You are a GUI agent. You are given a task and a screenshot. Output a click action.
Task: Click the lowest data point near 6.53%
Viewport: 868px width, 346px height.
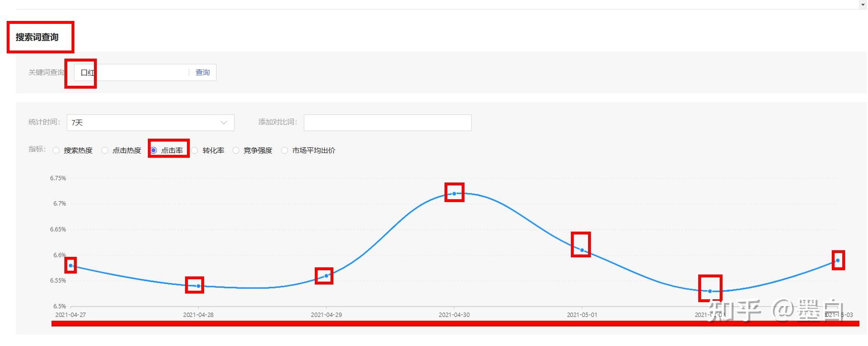coord(710,291)
